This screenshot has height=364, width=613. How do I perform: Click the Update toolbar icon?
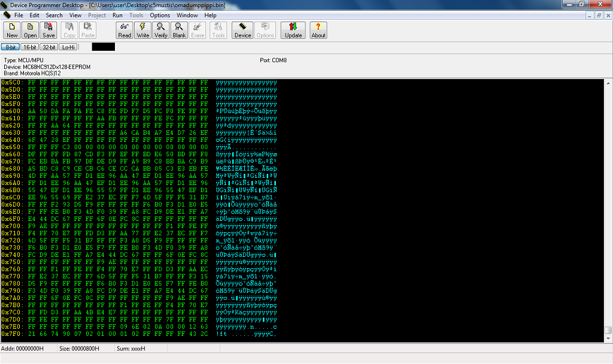(x=293, y=30)
